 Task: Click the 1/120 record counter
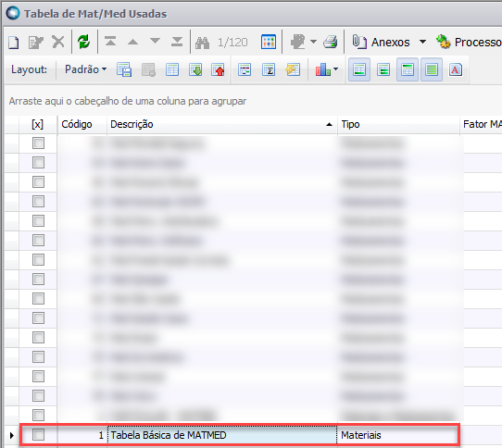coord(232,43)
